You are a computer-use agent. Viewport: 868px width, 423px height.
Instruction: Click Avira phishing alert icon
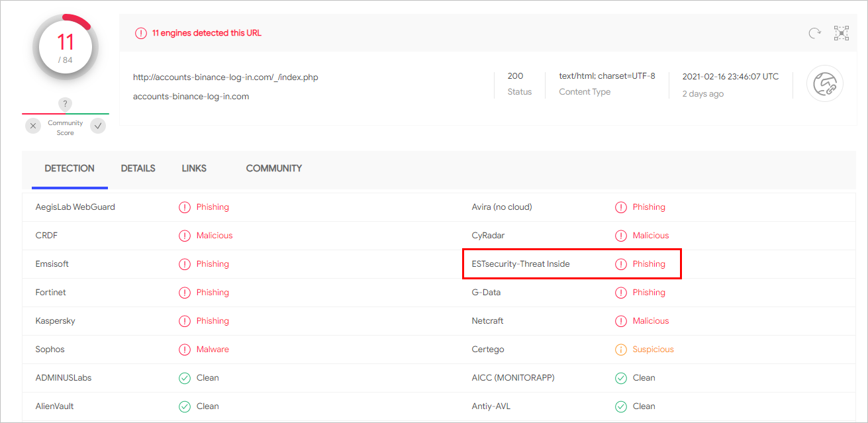621,207
